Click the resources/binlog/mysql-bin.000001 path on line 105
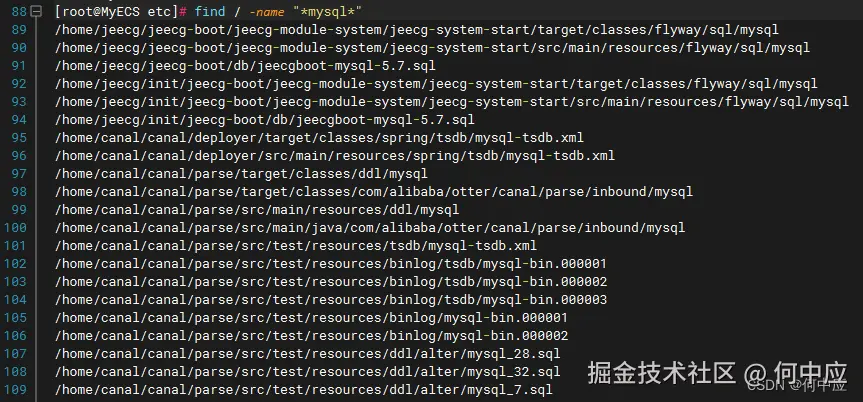The height and width of the screenshot is (402, 863). click(x=312, y=318)
